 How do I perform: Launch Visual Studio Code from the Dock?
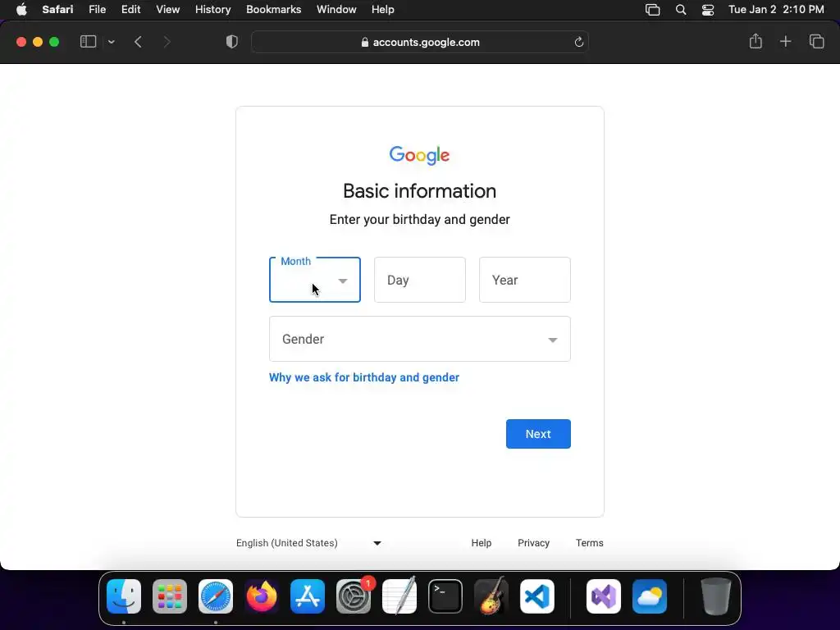click(x=537, y=596)
